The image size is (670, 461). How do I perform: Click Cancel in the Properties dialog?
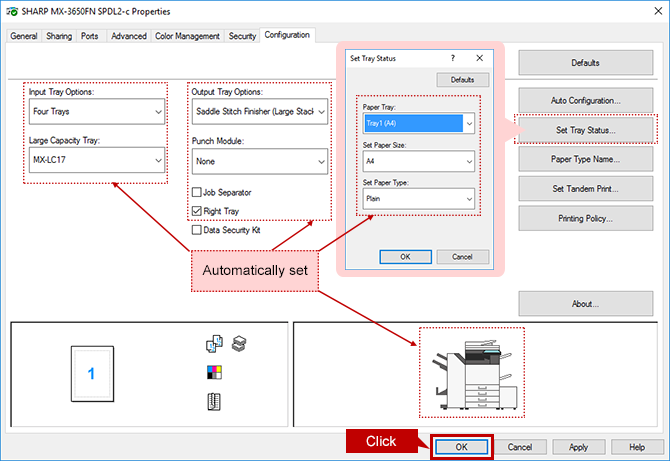[x=520, y=447]
